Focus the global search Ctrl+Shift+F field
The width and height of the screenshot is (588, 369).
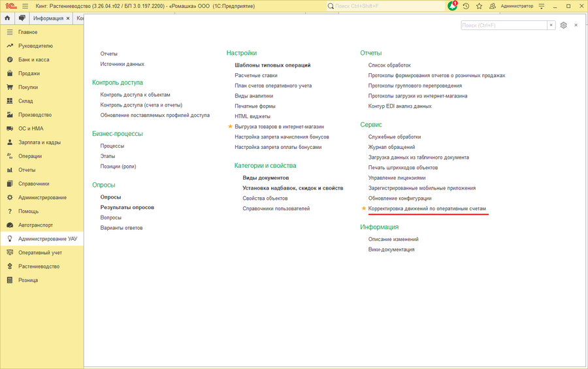(x=385, y=6)
